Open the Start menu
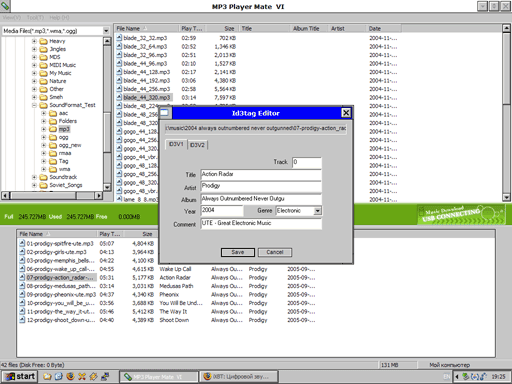Viewport: 512px width, 384px height. (20, 377)
